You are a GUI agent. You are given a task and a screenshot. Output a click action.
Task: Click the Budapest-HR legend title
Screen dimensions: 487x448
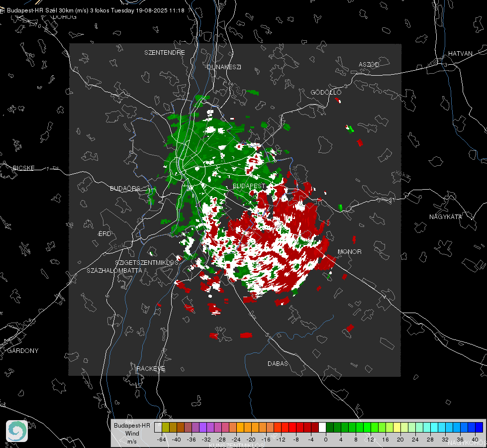coord(132,426)
